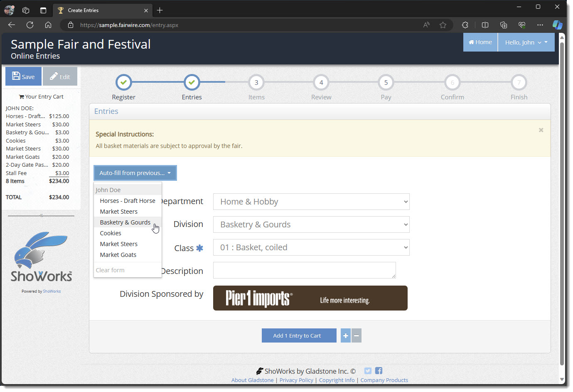The image size is (573, 392).
Task: Select Cookies in the auto-fill menu
Action: 111,233
